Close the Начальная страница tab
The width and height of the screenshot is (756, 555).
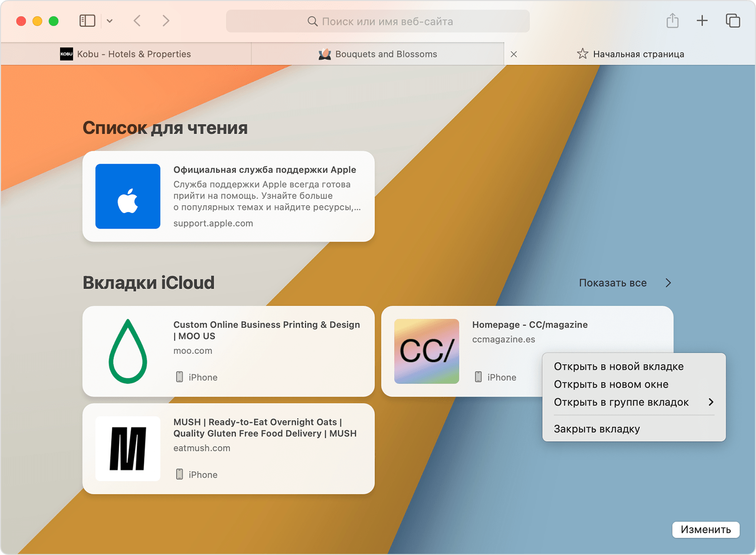click(x=514, y=54)
